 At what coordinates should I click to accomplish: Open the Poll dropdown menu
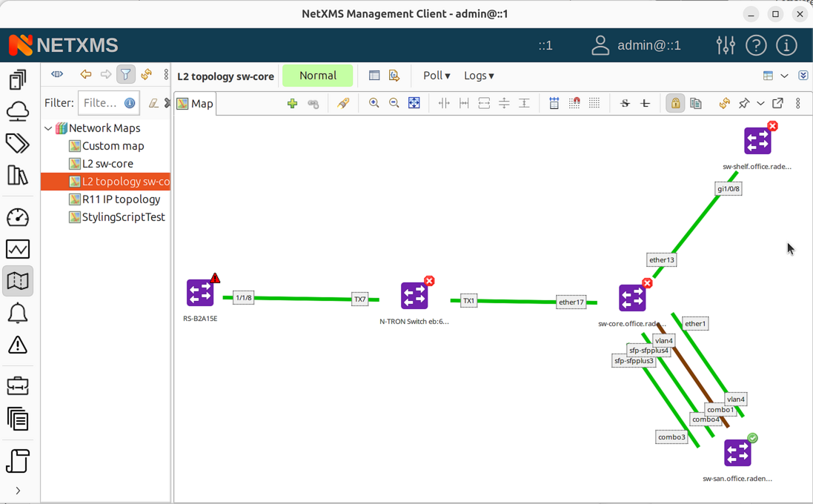437,76
